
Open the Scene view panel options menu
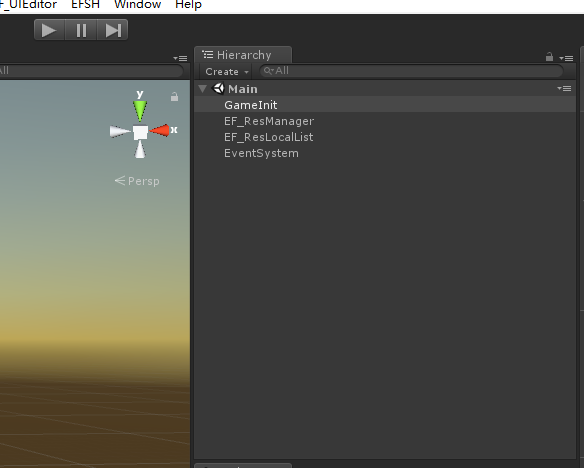coord(180,58)
